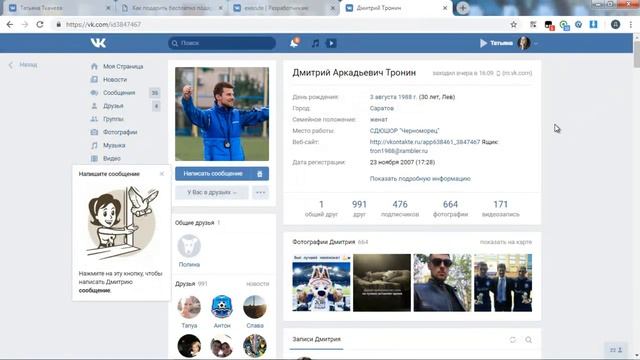The height and width of the screenshot is (360, 640).
Task: Click the gift icon beside Написать сообщение
Action: click(260, 174)
